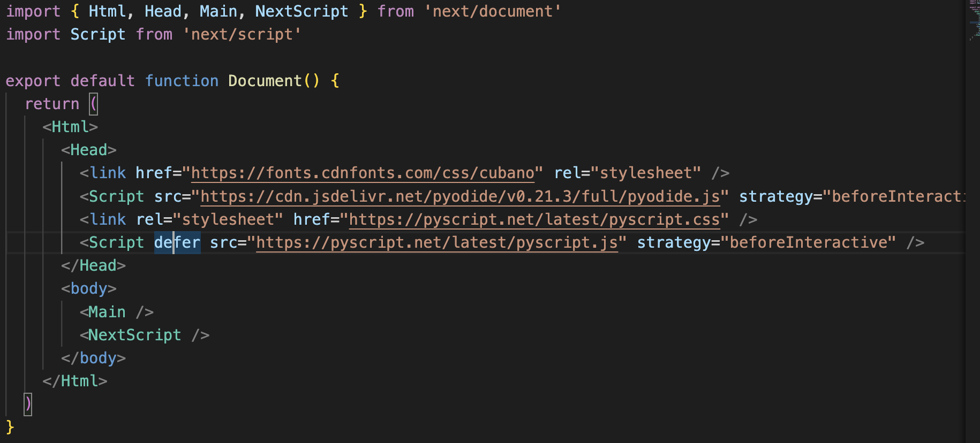Click the return keyword

pos(52,104)
